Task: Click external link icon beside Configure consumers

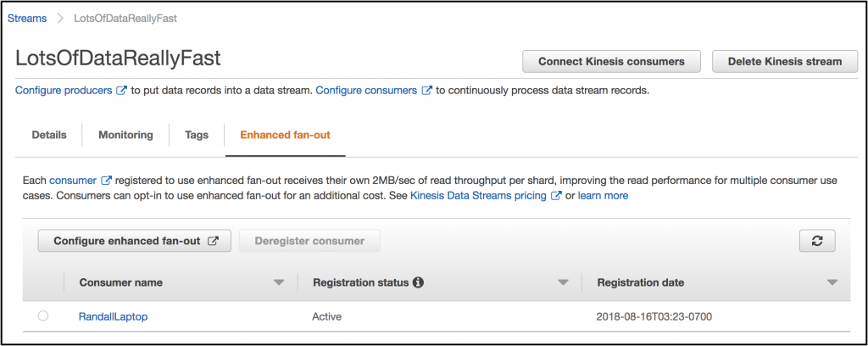Action: point(427,90)
